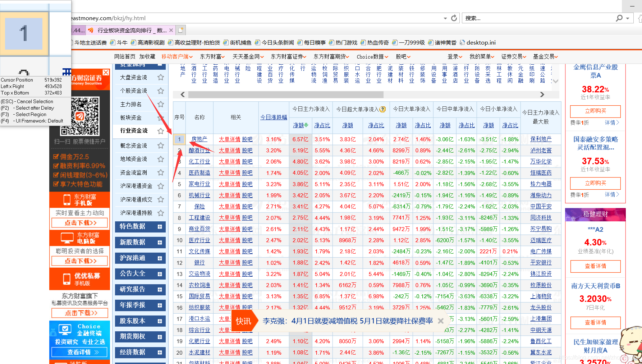Open the 证券交易 nav menu

click(x=514, y=56)
